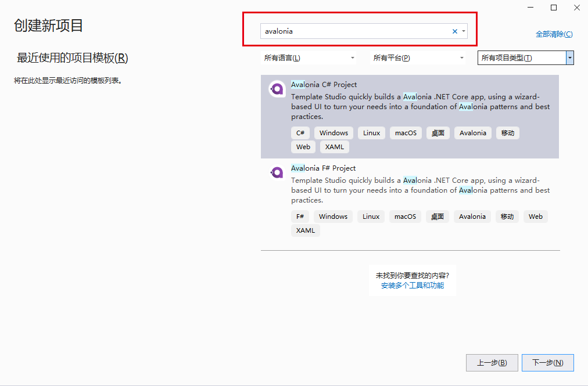The width and height of the screenshot is (588, 386).
Task: Open the 所有项目类型(T) dropdown
Action: coord(525,57)
